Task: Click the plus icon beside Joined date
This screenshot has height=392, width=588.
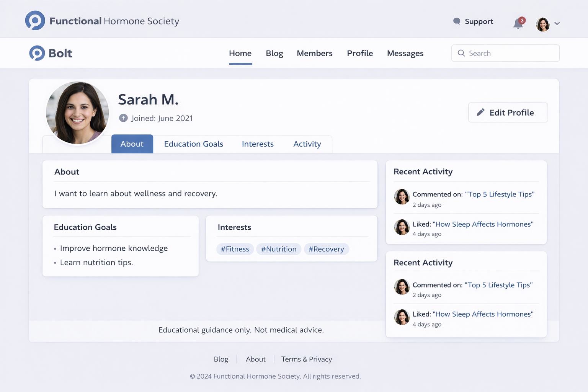Action: click(x=123, y=118)
